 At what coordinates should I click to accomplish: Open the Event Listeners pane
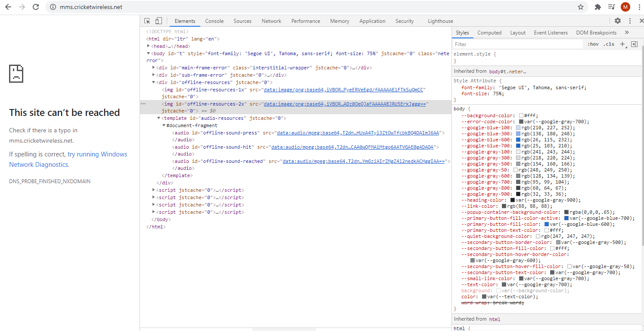pyautogui.click(x=551, y=32)
